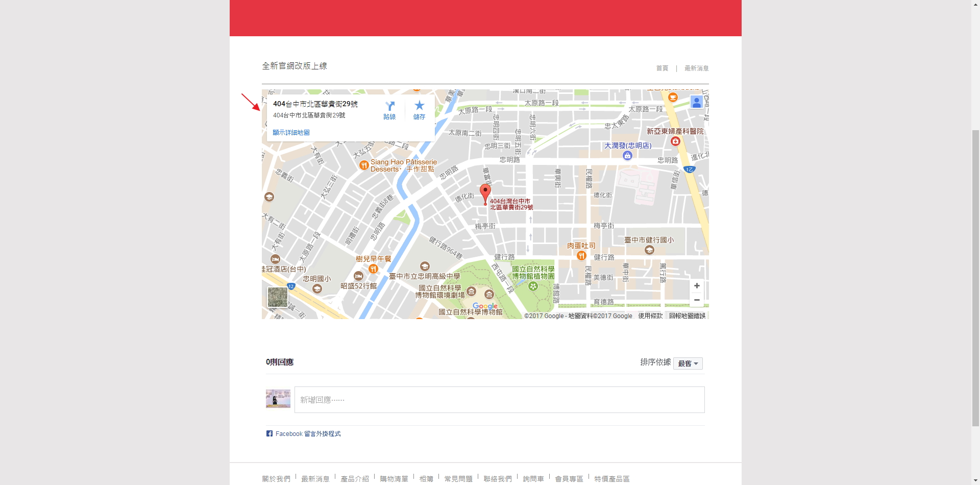Click the page vertical scrollbar
980x485 pixels.
point(975,276)
